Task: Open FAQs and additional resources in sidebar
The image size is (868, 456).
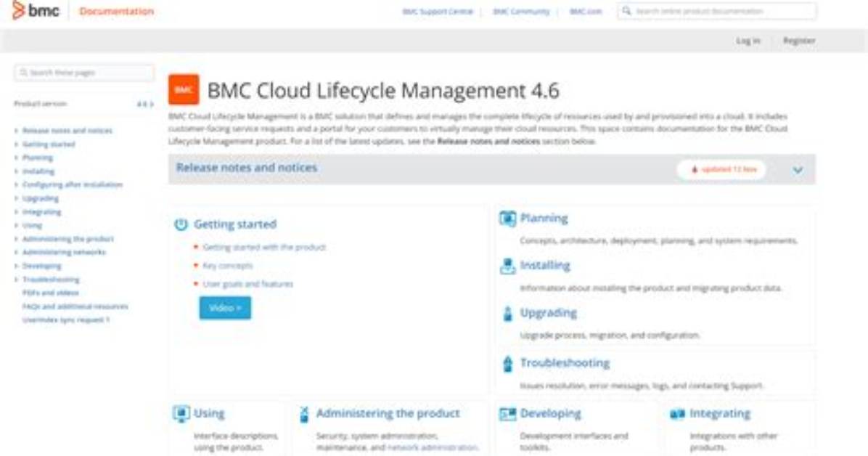Action: tap(75, 306)
